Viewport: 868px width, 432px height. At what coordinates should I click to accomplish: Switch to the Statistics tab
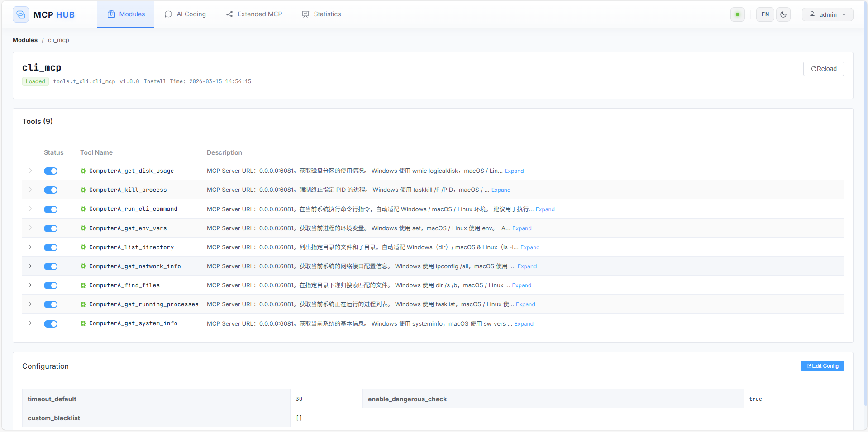[321, 14]
